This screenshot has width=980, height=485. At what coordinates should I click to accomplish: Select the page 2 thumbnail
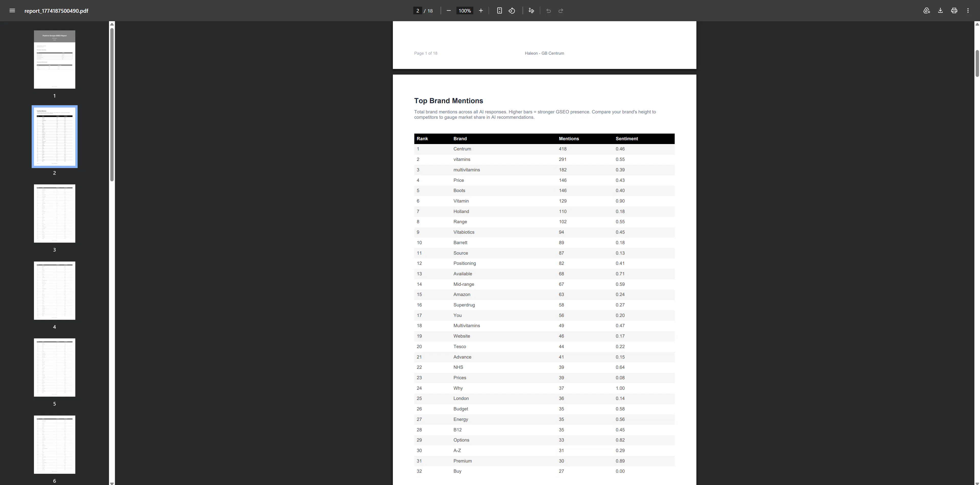[54, 137]
